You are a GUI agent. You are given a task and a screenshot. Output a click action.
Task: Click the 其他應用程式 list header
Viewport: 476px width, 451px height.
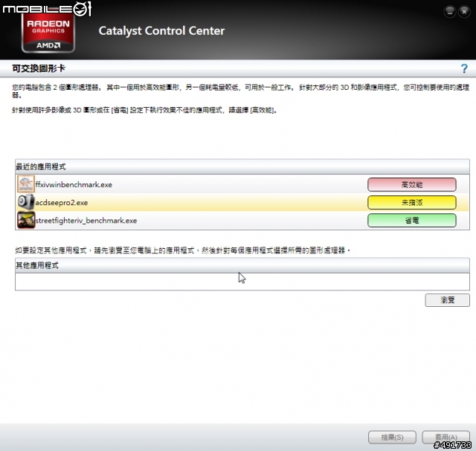(x=242, y=265)
